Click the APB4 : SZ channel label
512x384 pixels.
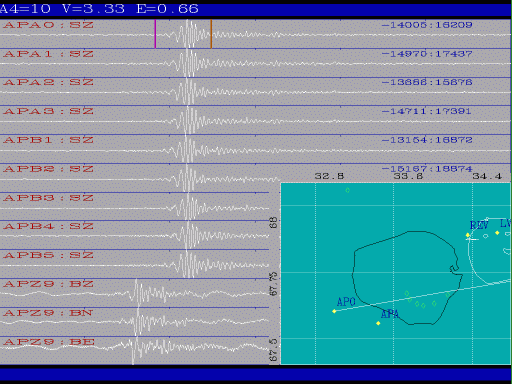tap(48, 226)
